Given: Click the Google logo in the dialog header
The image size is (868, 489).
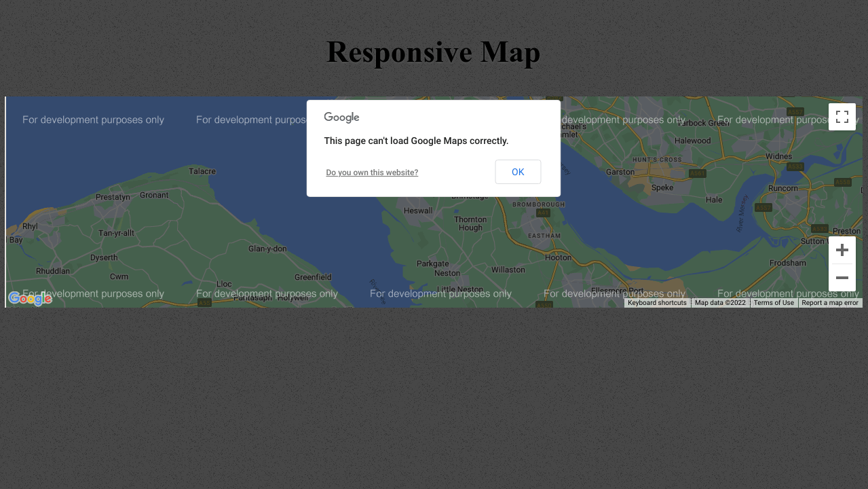Looking at the screenshot, I should coord(341,117).
